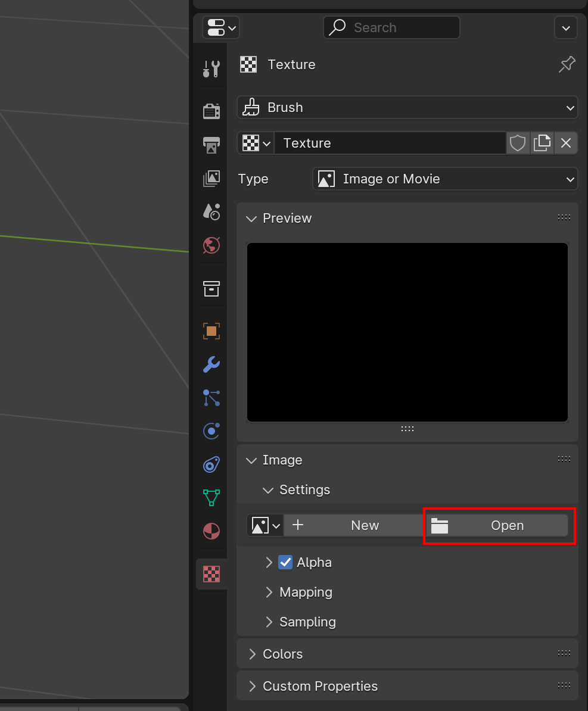Image resolution: width=588 pixels, height=711 pixels.
Task: Open the Output properties tab
Action: pyautogui.click(x=211, y=145)
